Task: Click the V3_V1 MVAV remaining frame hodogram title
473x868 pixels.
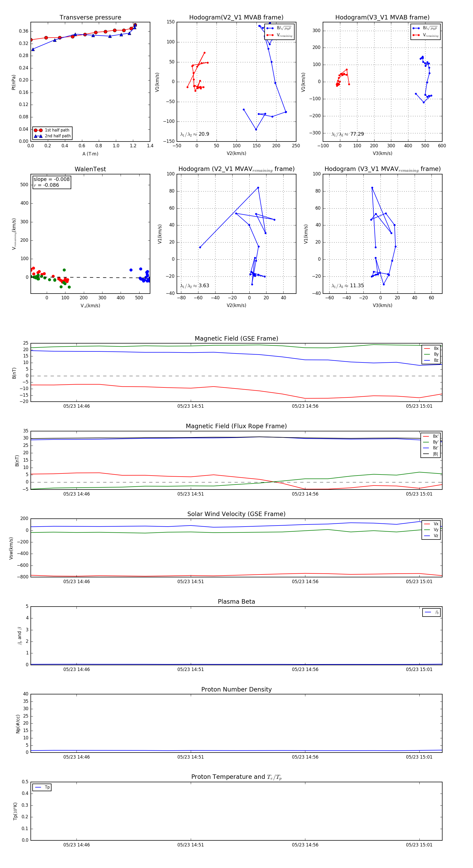Action: pos(382,169)
